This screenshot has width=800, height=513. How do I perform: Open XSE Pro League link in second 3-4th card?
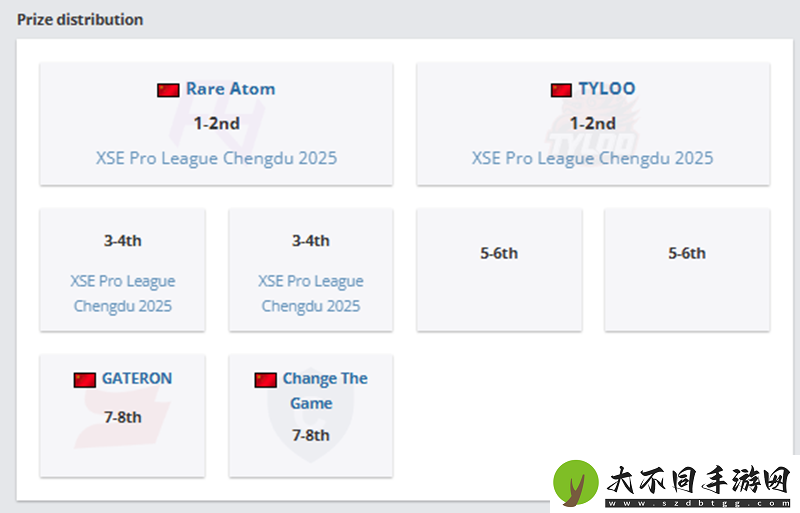(x=311, y=294)
